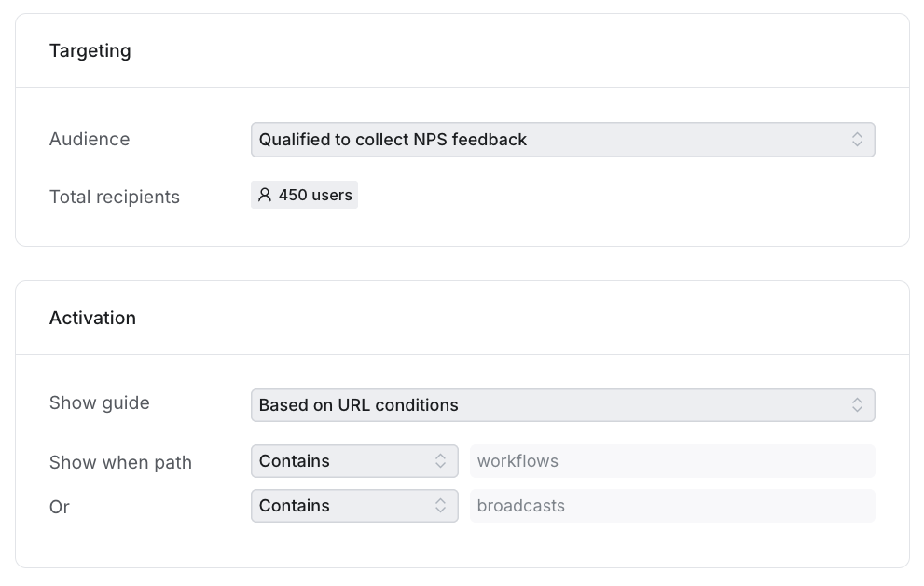The width and height of the screenshot is (924, 586).
Task: Click the Targeting section header
Action: pos(90,50)
